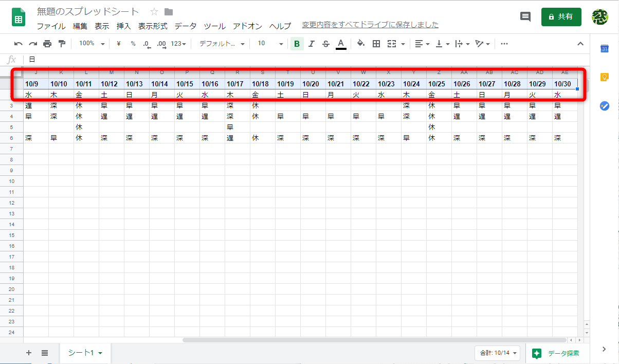Decrease decimal places

[147, 44]
